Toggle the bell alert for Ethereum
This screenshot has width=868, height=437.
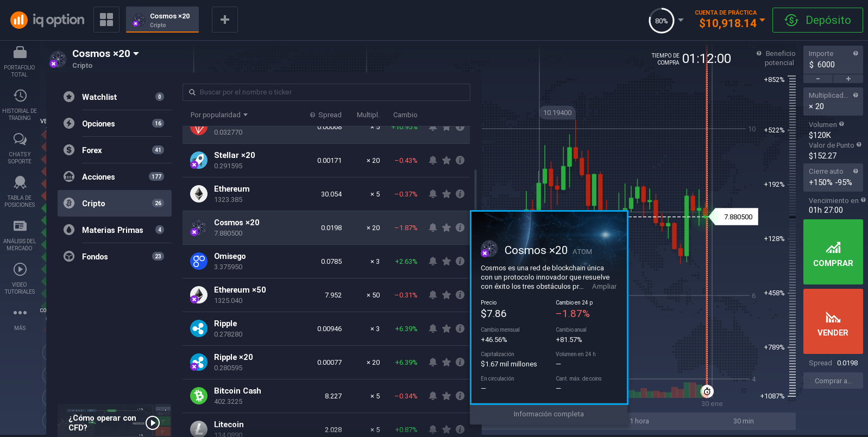[433, 194]
